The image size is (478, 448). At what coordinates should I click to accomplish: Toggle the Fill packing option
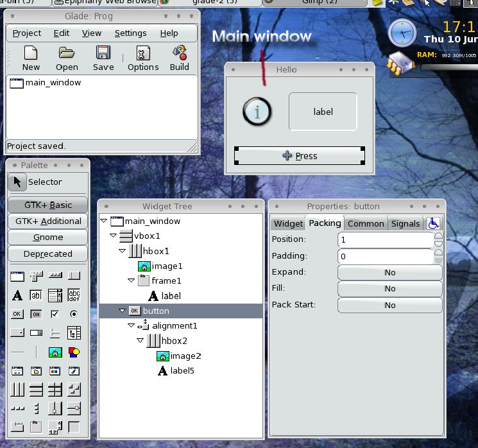(390, 288)
